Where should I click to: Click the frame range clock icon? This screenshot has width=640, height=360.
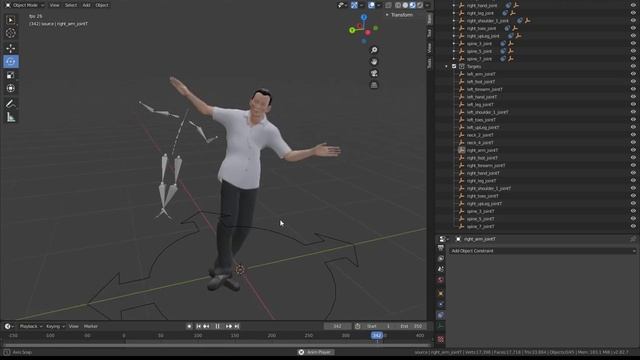click(x=358, y=326)
